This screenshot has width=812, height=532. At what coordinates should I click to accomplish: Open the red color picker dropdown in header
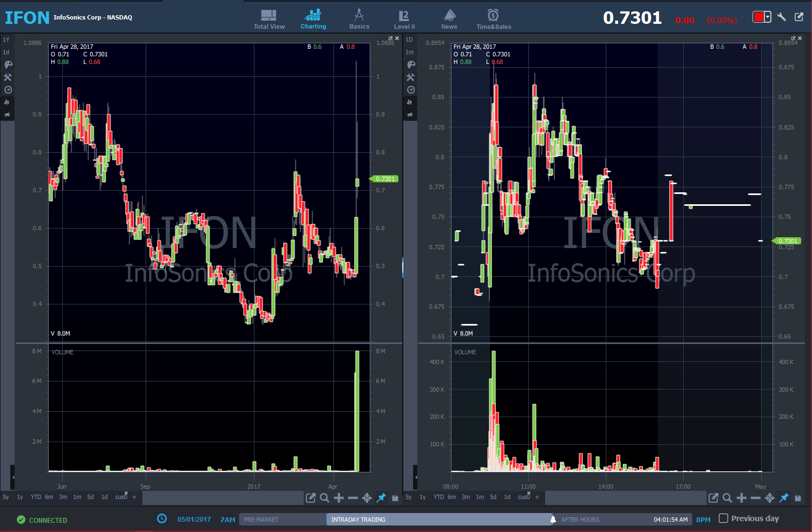tap(762, 17)
